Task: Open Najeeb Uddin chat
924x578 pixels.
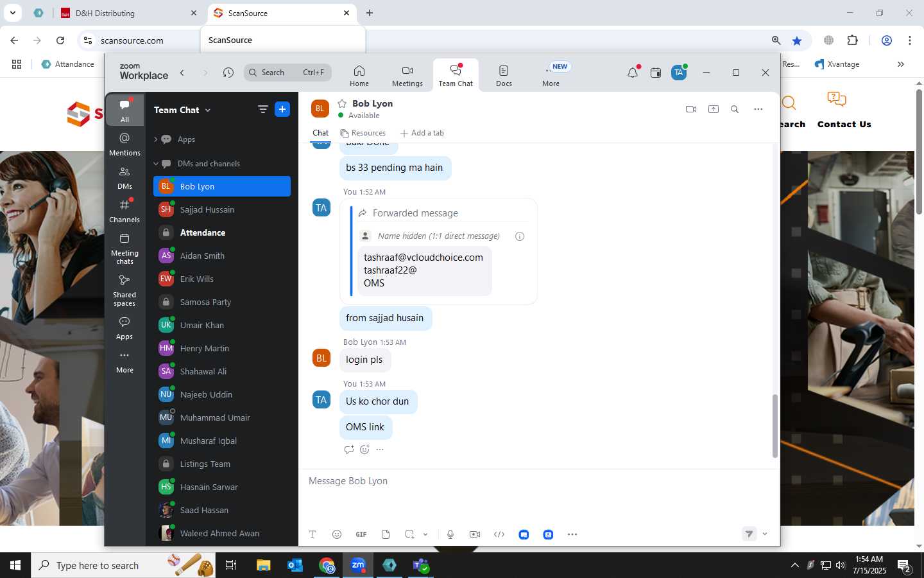Action: point(222,394)
